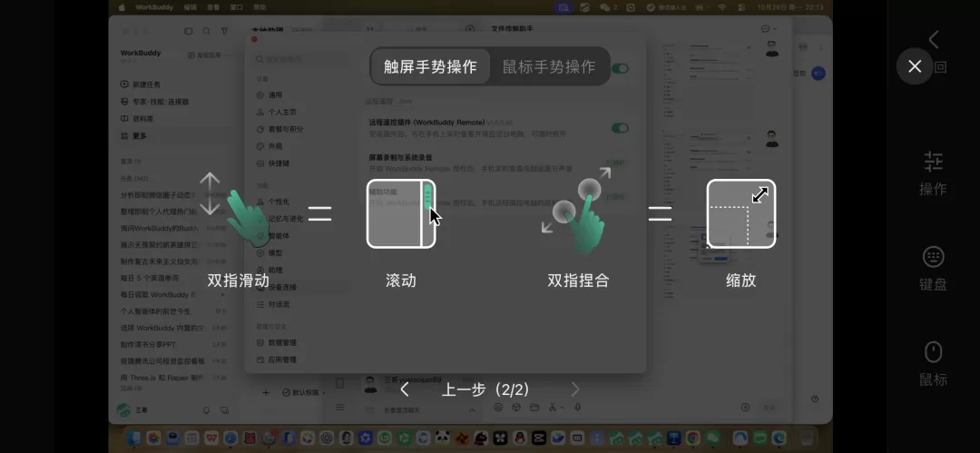This screenshot has height=453, width=980.
Task: Open the chat bubble dropdown beside 文件传输助手
Action: point(769,29)
